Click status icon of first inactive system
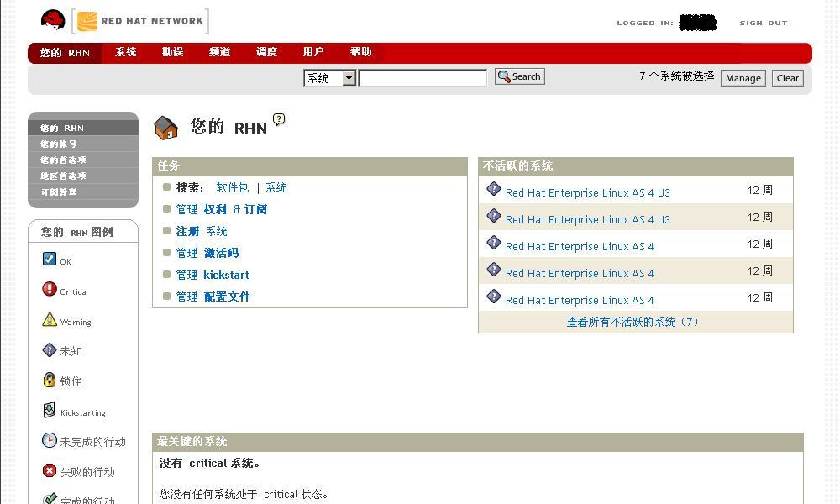840x504 pixels. point(494,190)
